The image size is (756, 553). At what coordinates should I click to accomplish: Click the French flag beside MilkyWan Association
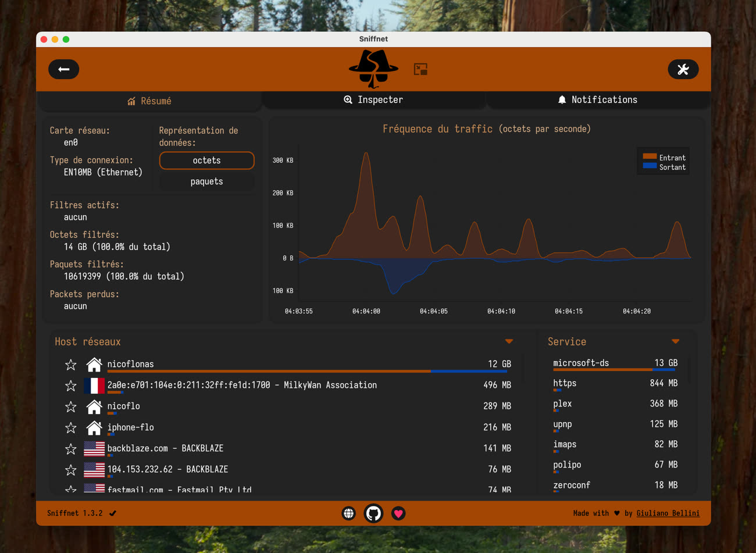(94, 385)
